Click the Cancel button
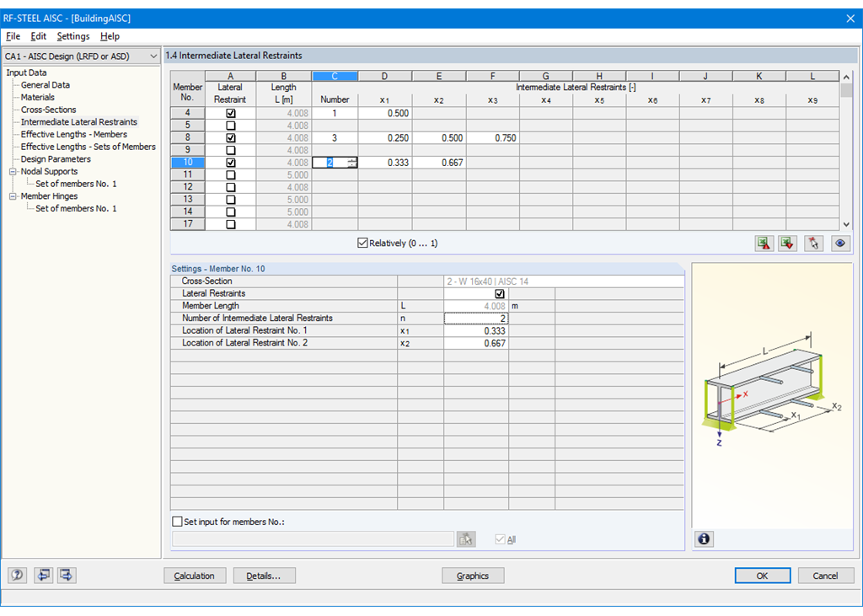The image size is (863, 616). [x=826, y=576]
